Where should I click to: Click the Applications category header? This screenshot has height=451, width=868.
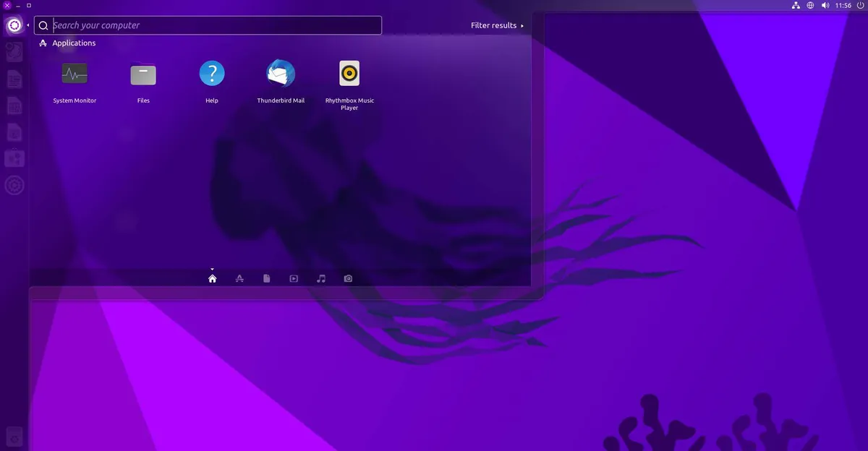tap(67, 43)
